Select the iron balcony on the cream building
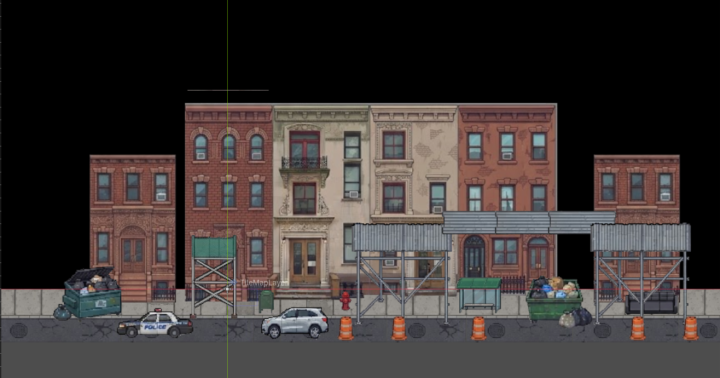This screenshot has width=720, height=378. [x=304, y=163]
